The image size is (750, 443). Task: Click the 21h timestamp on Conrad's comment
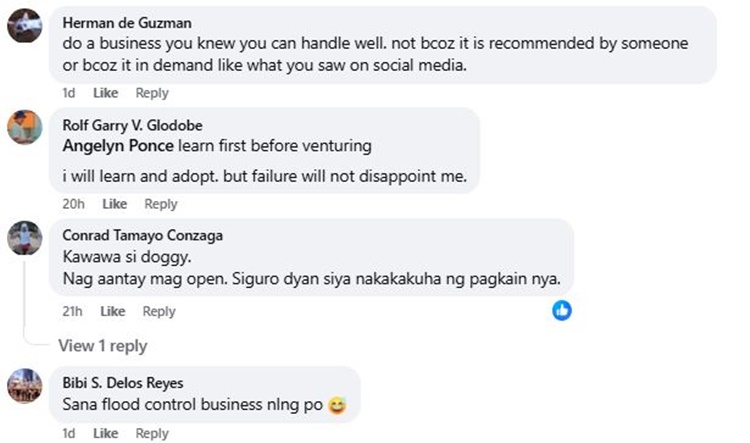[x=71, y=312]
